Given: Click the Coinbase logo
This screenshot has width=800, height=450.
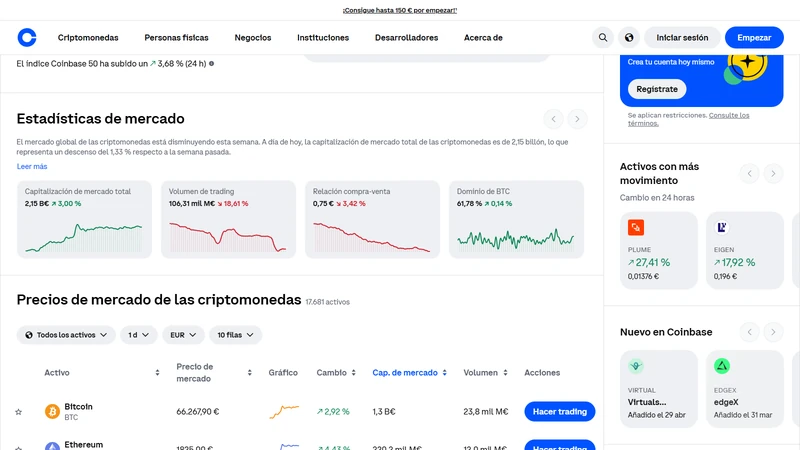Looking at the screenshot, I should coord(27,37).
